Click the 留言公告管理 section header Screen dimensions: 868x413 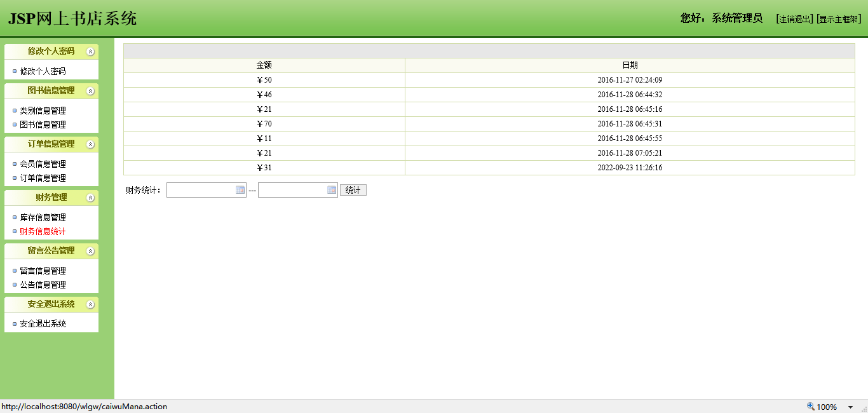(x=51, y=251)
